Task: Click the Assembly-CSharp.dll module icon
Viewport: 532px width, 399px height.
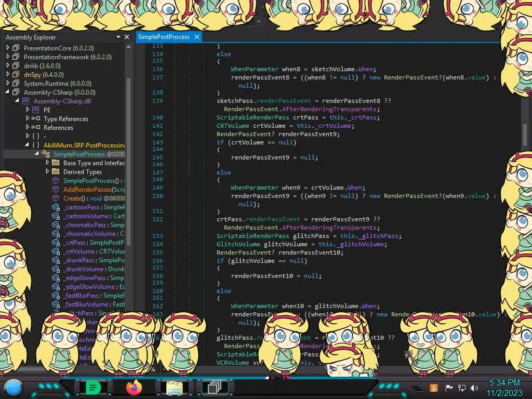Action: [x=26, y=101]
